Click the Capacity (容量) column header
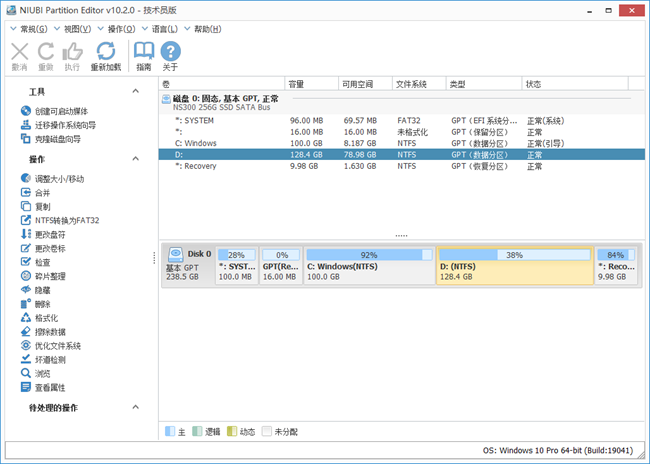Image resolution: width=650 pixels, height=464 pixels. click(x=312, y=84)
